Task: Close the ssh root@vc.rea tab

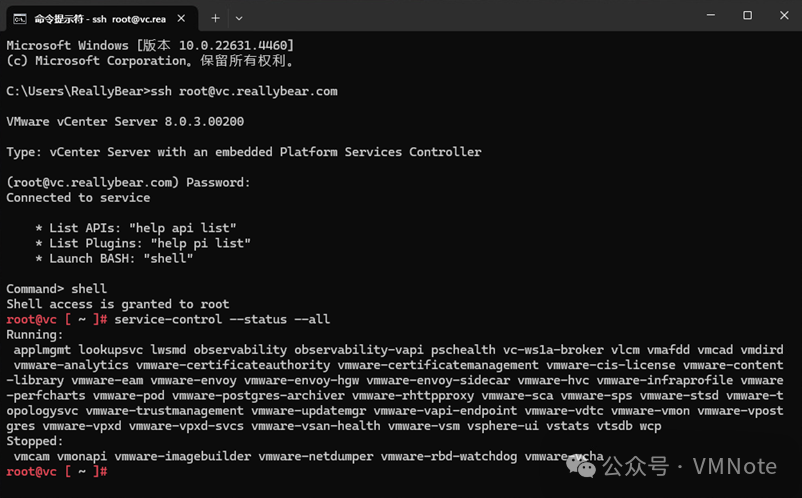Action: click(x=181, y=18)
